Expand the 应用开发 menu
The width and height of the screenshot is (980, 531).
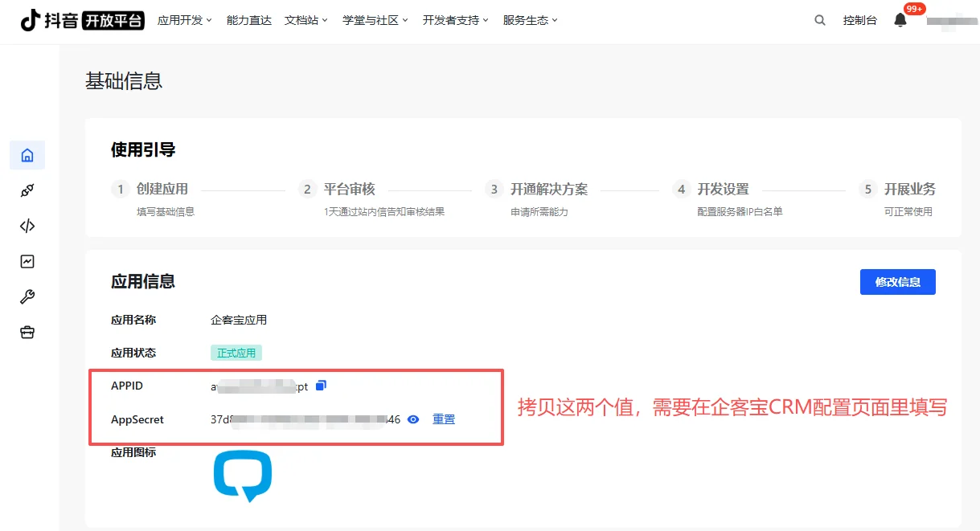185,20
